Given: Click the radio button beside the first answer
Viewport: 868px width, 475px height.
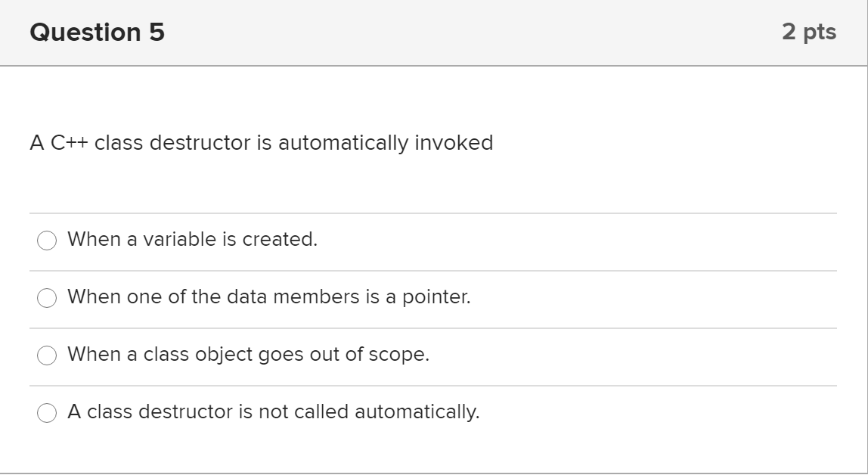Looking at the screenshot, I should [x=47, y=239].
